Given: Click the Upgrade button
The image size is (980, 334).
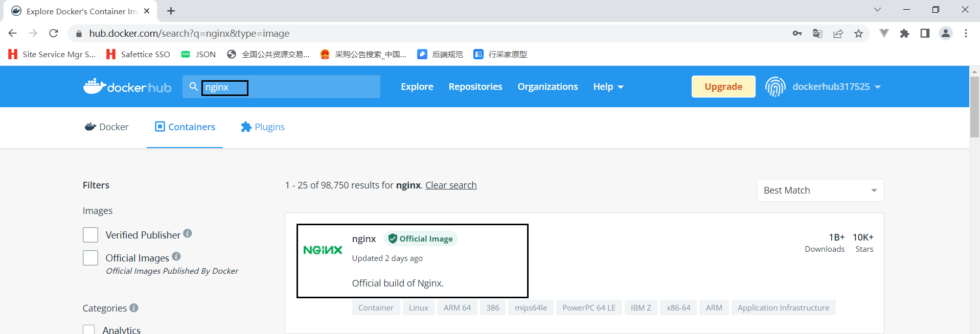Looking at the screenshot, I should [723, 86].
